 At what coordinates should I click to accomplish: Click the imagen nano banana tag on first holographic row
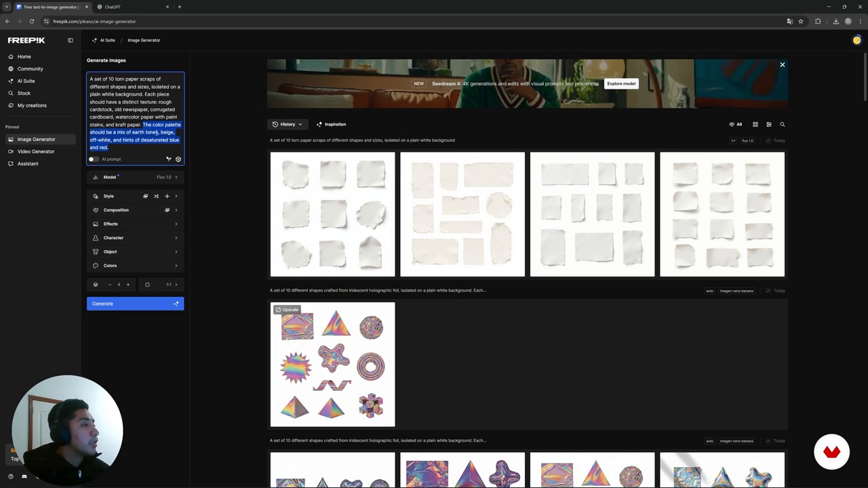[736, 291]
